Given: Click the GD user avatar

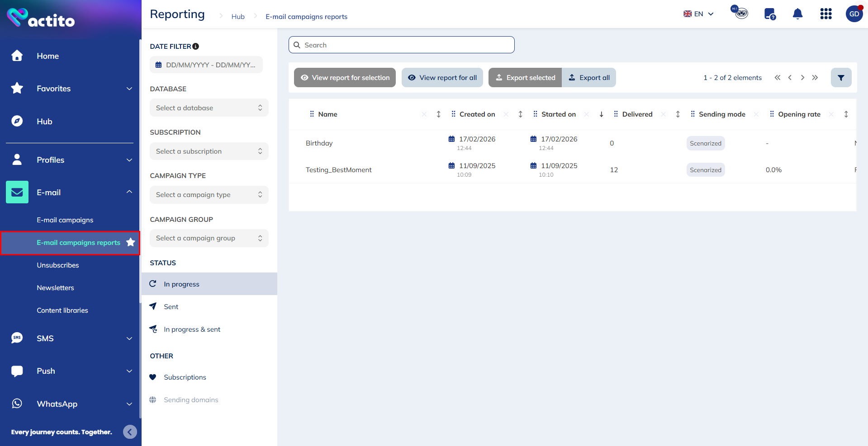Looking at the screenshot, I should click(x=854, y=14).
